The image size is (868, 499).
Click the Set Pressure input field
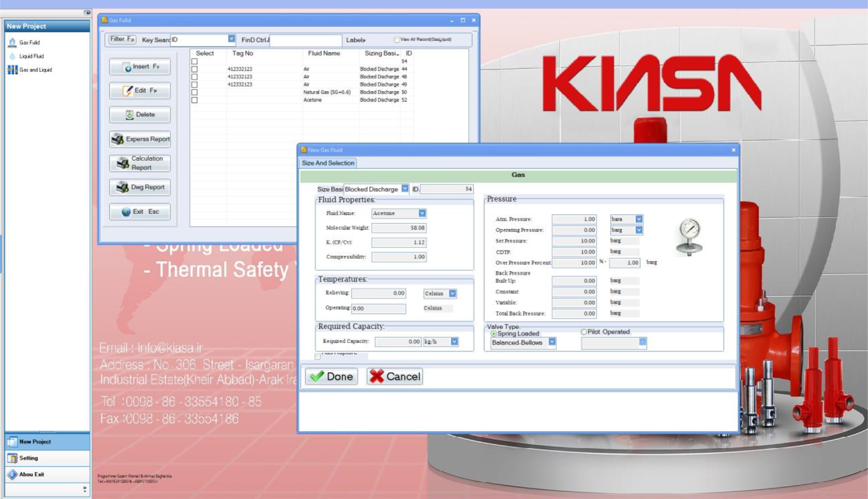[x=574, y=241]
